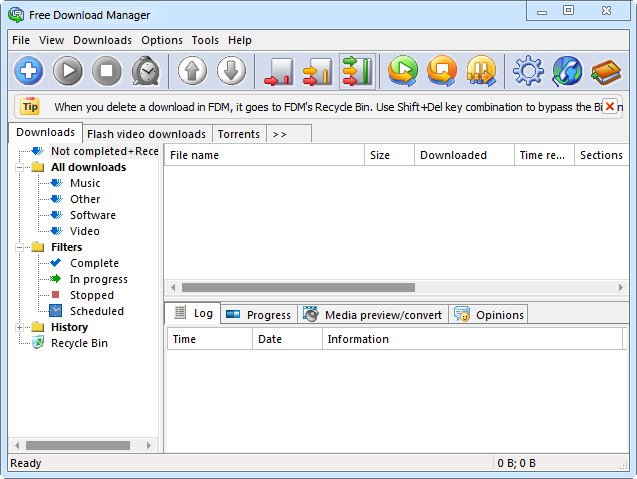Switch to the Log tab
The image size is (637, 479).
click(193, 313)
